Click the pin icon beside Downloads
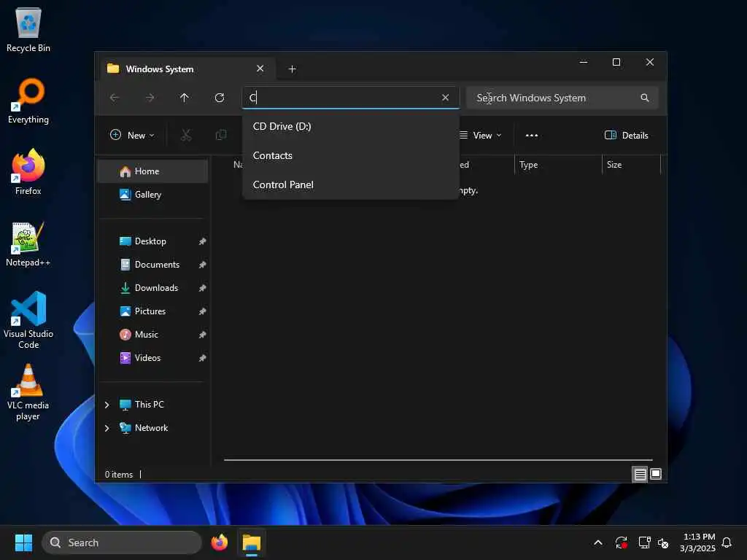The height and width of the screenshot is (560, 747). pyautogui.click(x=203, y=288)
